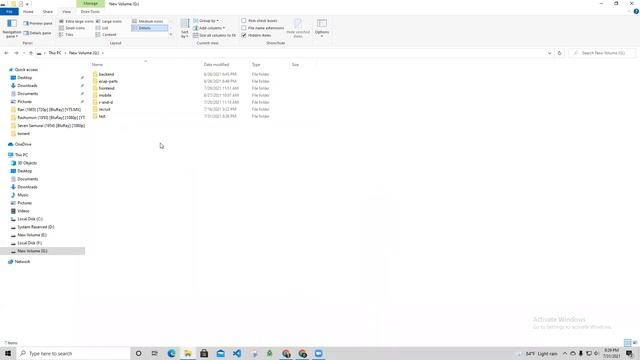The height and width of the screenshot is (360, 640).
Task: Open Music folder in sidebar
Action: click(x=23, y=195)
